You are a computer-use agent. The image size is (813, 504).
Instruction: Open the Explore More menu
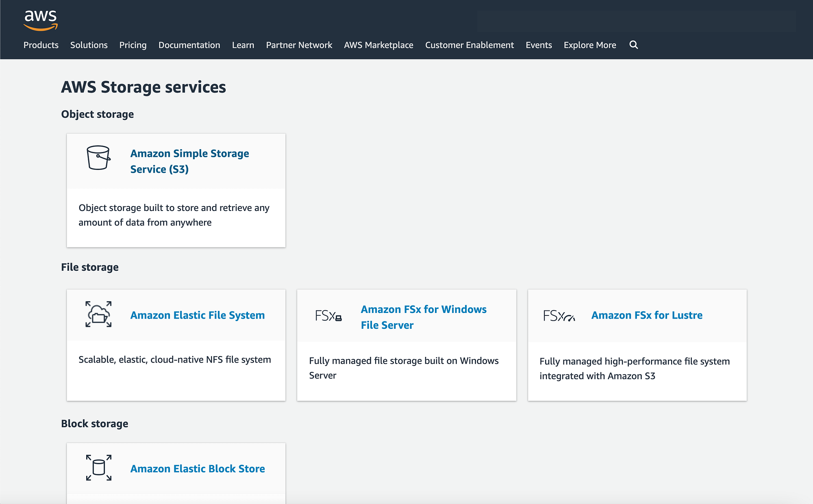590,45
